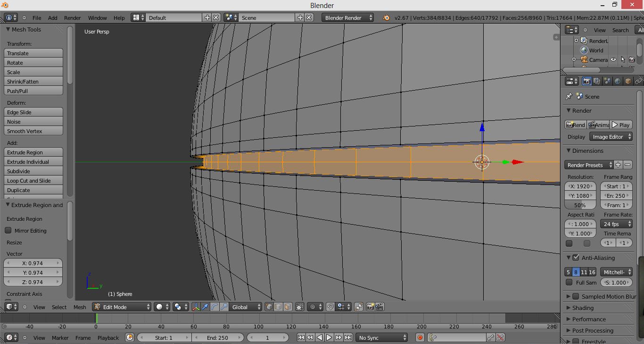Open the Global orientation dropdown
Image resolution: width=644 pixels, height=344 pixels.
pos(245,307)
